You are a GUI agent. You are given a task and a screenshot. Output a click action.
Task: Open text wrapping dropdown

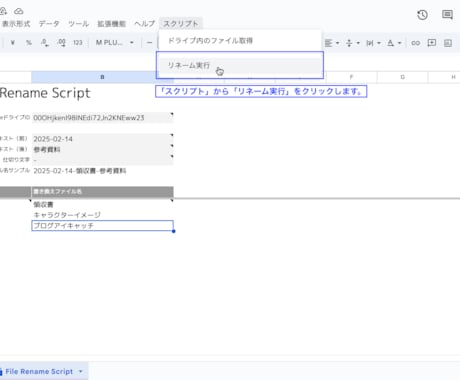[x=373, y=43]
